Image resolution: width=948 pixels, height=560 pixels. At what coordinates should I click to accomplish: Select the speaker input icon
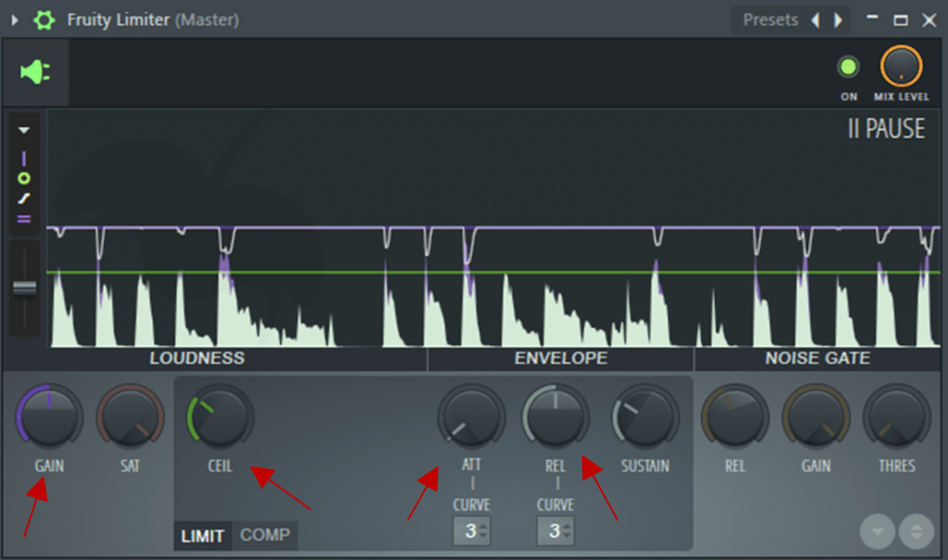point(33,72)
